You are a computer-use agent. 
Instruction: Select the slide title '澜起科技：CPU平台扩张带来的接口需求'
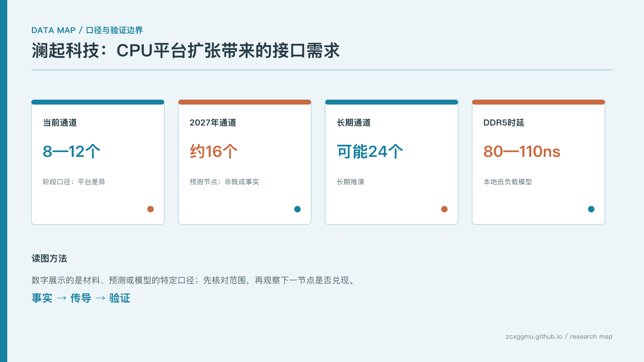click(186, 51)
